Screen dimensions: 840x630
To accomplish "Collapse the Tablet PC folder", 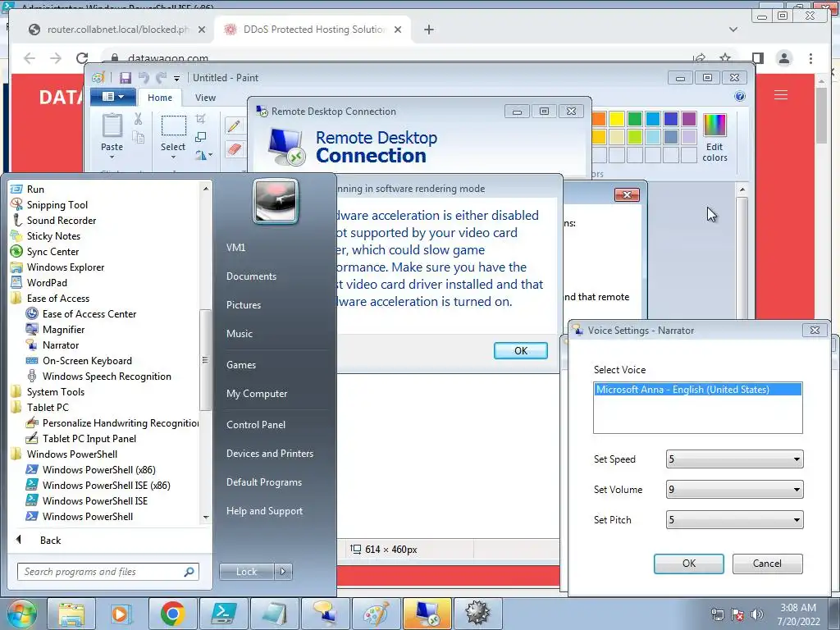I will pos(48,407).
